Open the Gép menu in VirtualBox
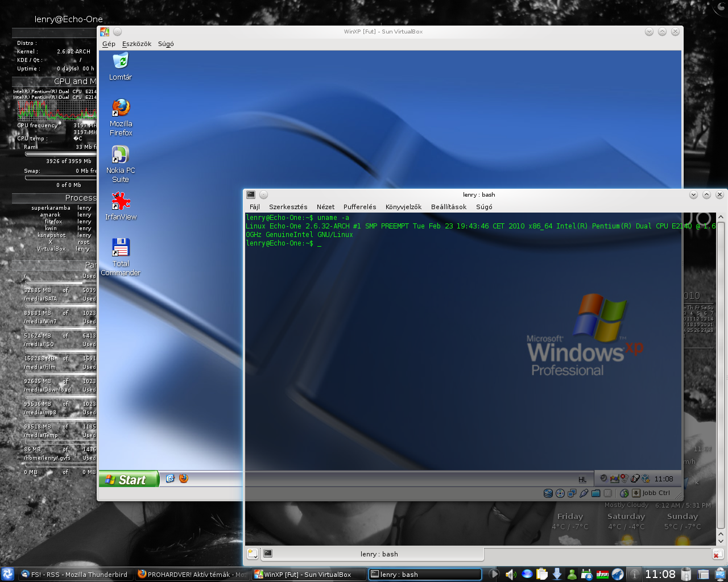This screenshot has width=728, height=582. tap(109, 44)
